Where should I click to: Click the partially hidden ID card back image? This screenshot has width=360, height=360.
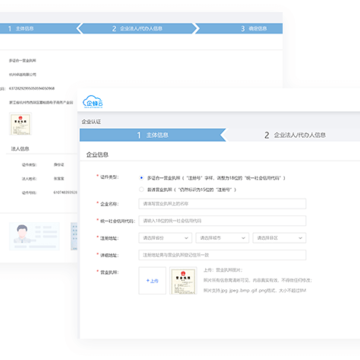[x=74, y=236]
